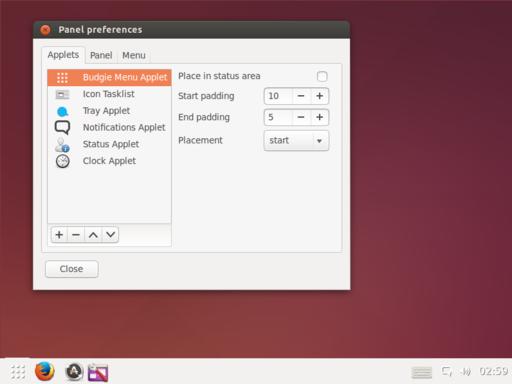Open the notifications speech bubble in tray
The width and height of the screenshot is (512, 384).
[x=447, y=371]
